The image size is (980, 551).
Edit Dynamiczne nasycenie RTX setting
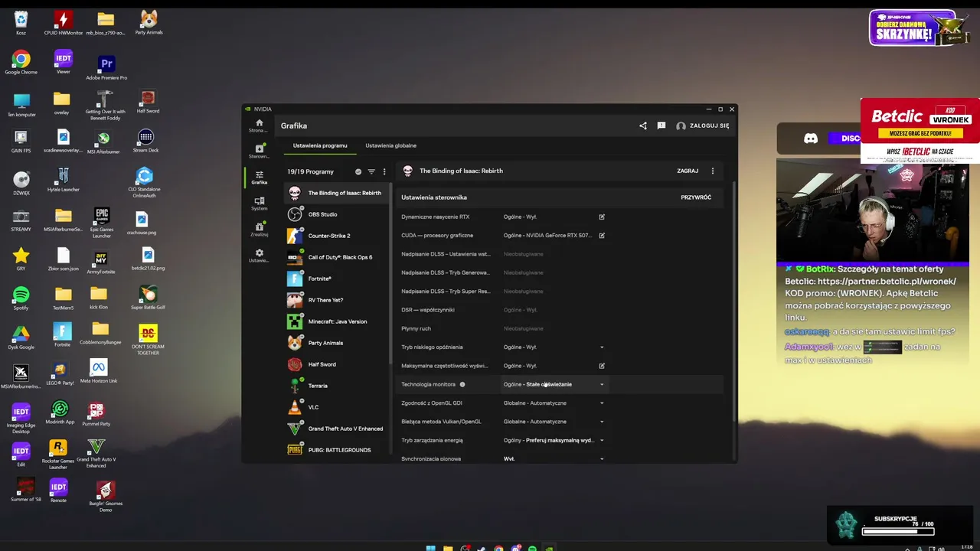tap(602, 217)
